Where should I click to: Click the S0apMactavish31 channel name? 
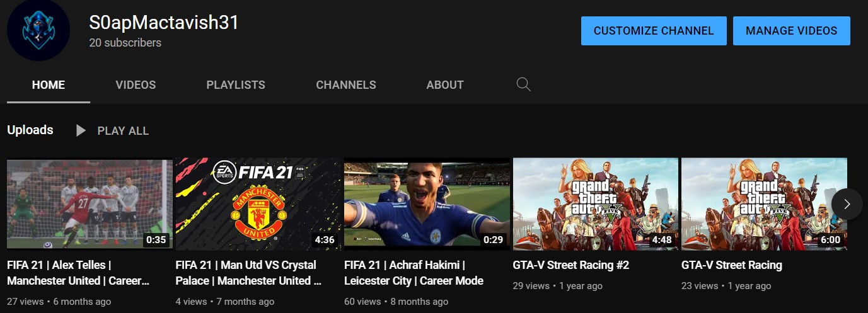tap(164, 23)
